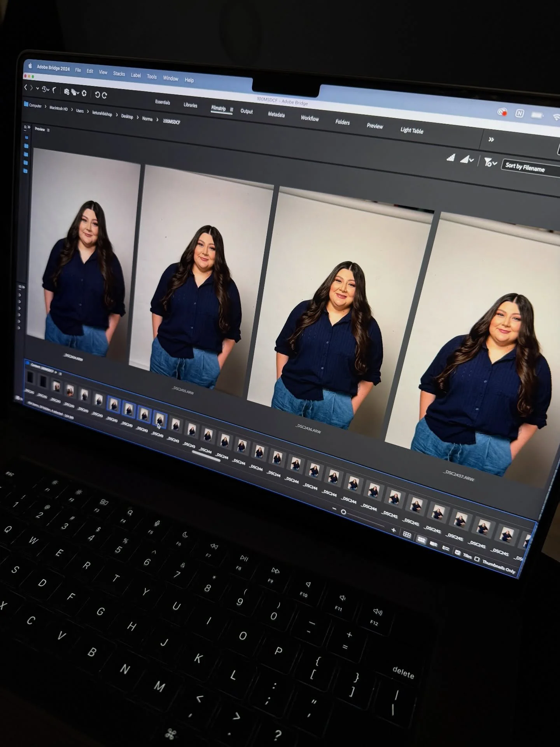Rotate 90 degrees counterclockwise
Image resolution: width=560 pixels, height=747 pixels.
tap(97, 95)
